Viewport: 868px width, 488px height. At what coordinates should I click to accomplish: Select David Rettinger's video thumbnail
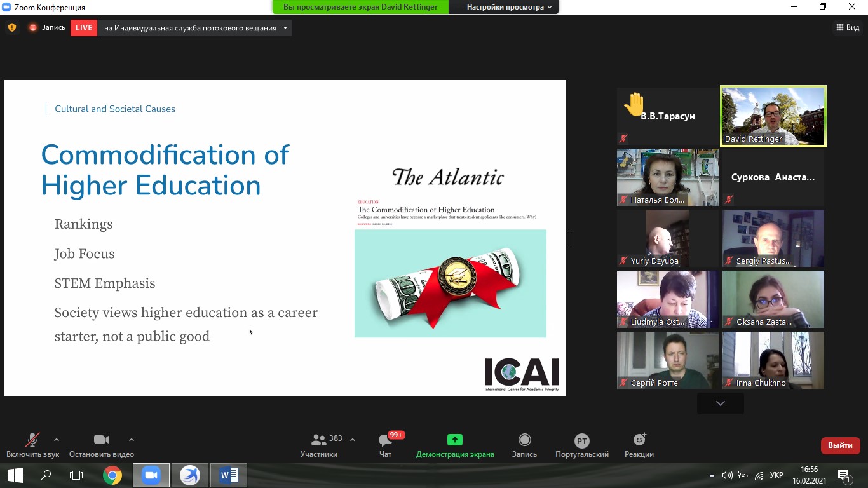(x=773, y=116)
